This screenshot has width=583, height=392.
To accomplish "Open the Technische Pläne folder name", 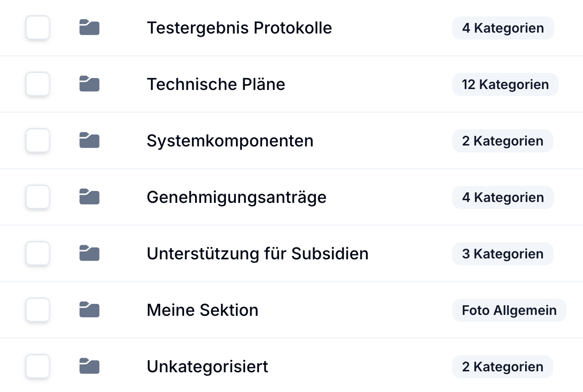I will pyautogui.click(x=216, y=84).
